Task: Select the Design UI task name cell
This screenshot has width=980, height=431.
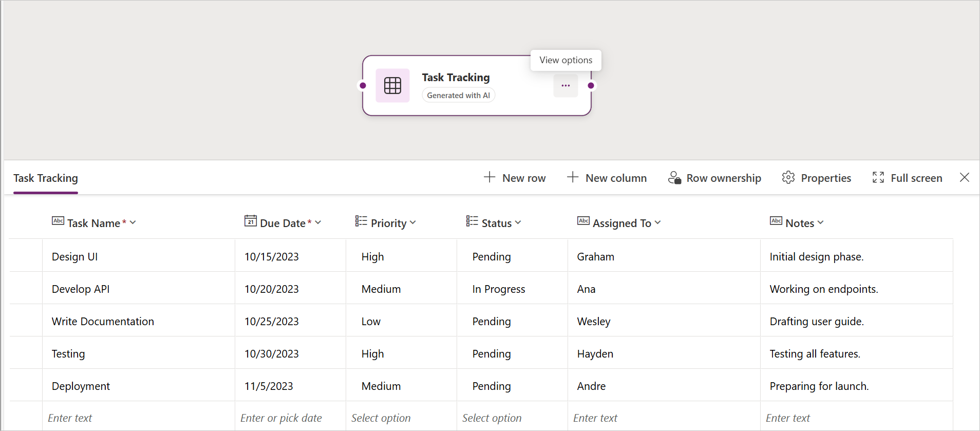Action: coord(139,256)
